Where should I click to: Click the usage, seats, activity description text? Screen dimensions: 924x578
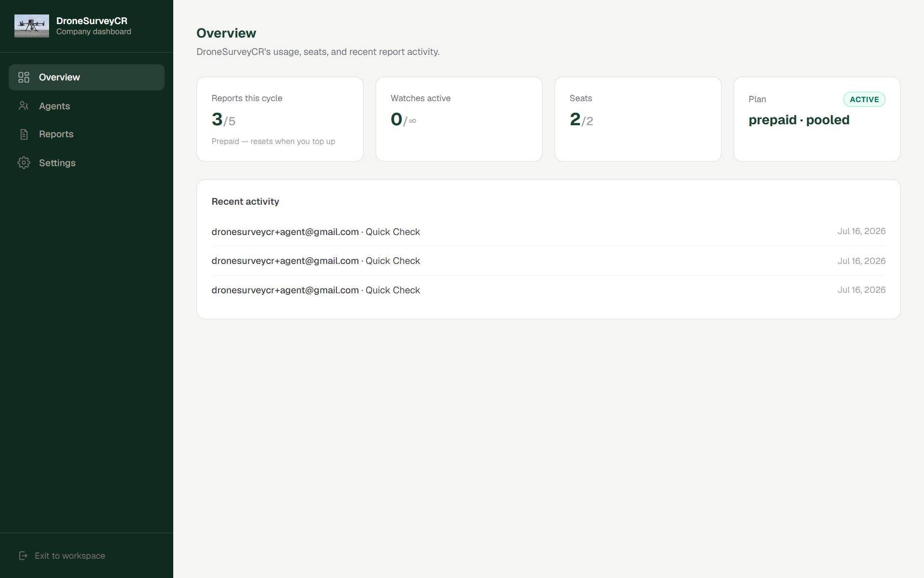318,52
